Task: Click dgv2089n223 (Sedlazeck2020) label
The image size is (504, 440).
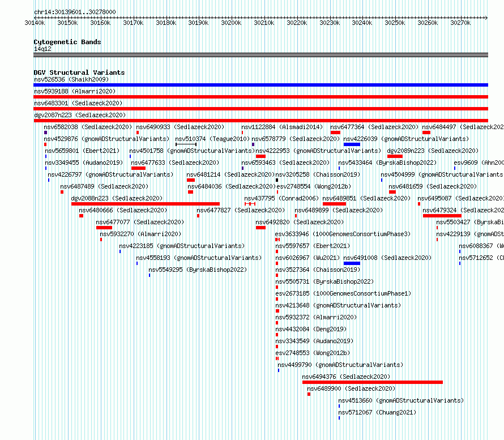Action: point(433,151)
